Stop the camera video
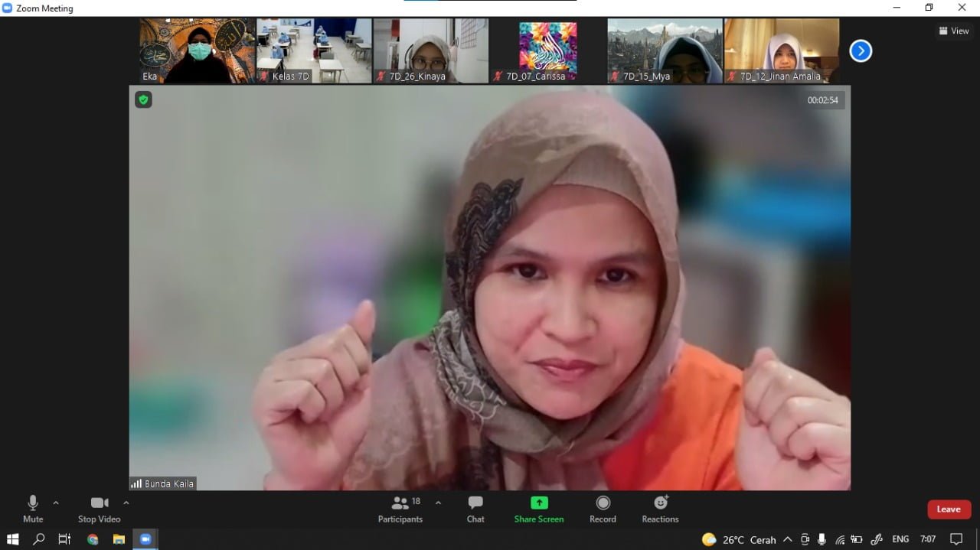The height and width of the screenshot is (550, 980). pyautogui.click(x=99, y=509)
